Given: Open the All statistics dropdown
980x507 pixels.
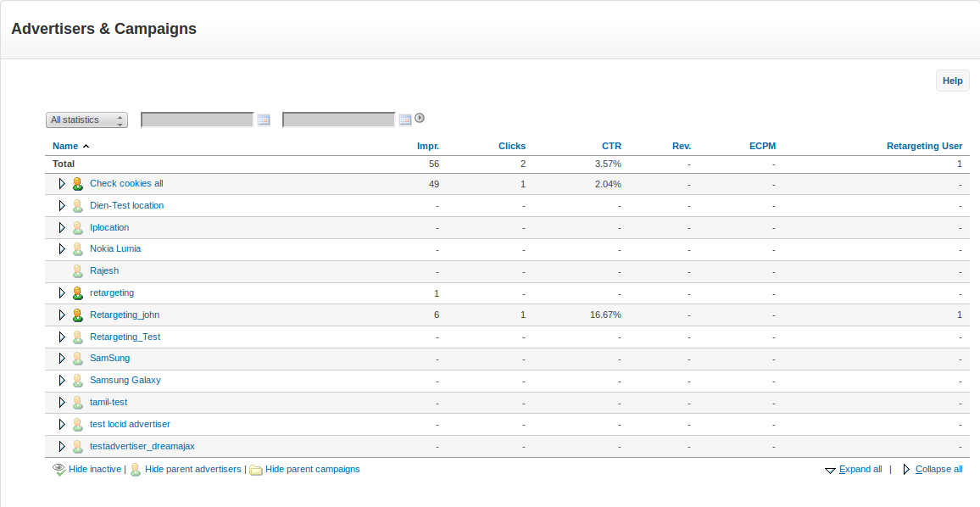Looking at the screenshot, I should pos(86,120).
